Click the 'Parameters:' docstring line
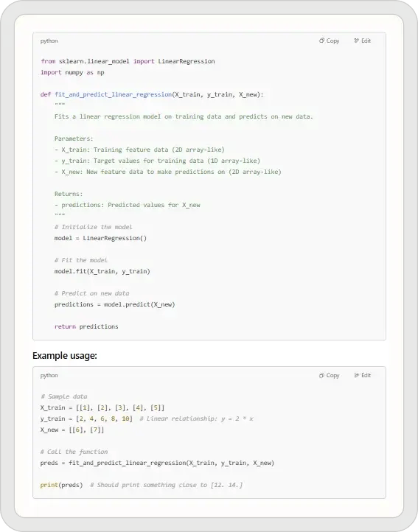The image size is (418, 532). point(74,139)
